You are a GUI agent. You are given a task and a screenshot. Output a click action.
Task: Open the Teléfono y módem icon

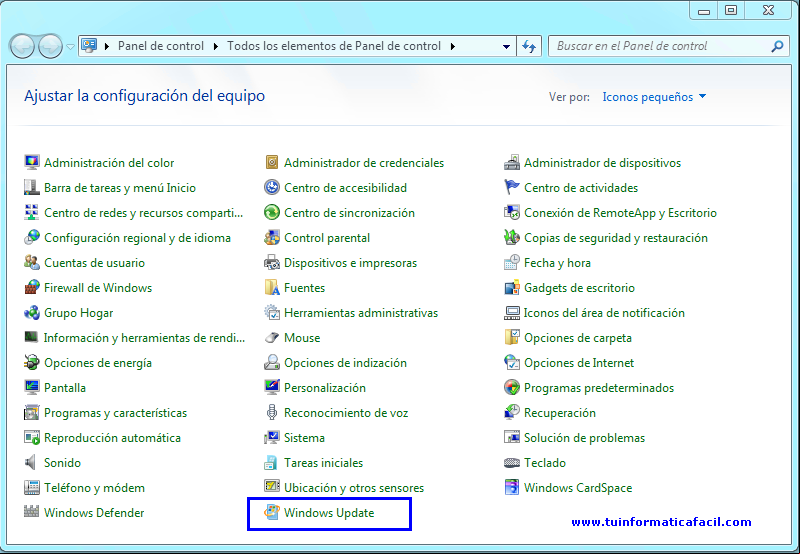pos(32,487)
